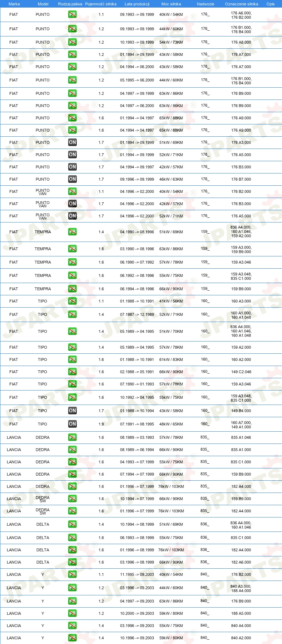Click the petrol icon in the 149 C2.046 row
Screen dimensions: 282x644
point(72,372)
